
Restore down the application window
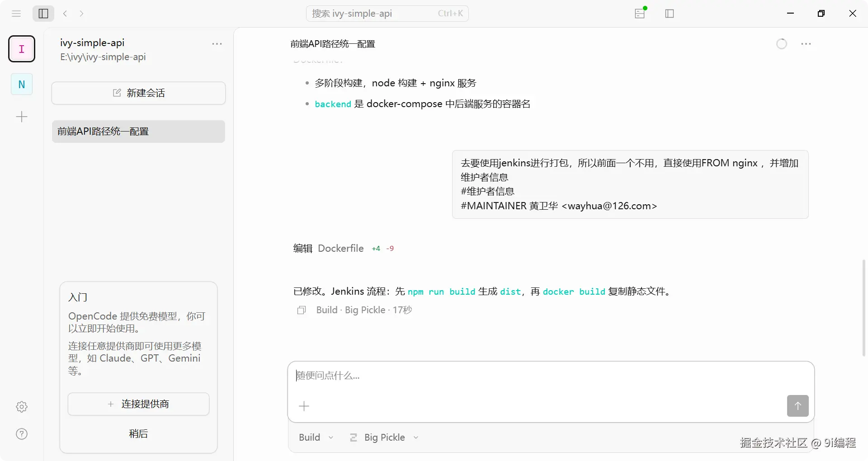(821, 14)
